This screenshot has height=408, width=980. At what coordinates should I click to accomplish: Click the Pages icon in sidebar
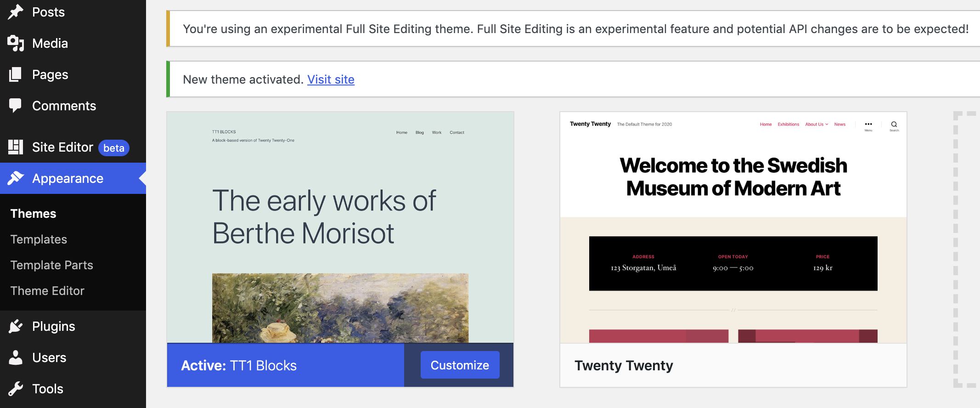(x=16, y=74)
